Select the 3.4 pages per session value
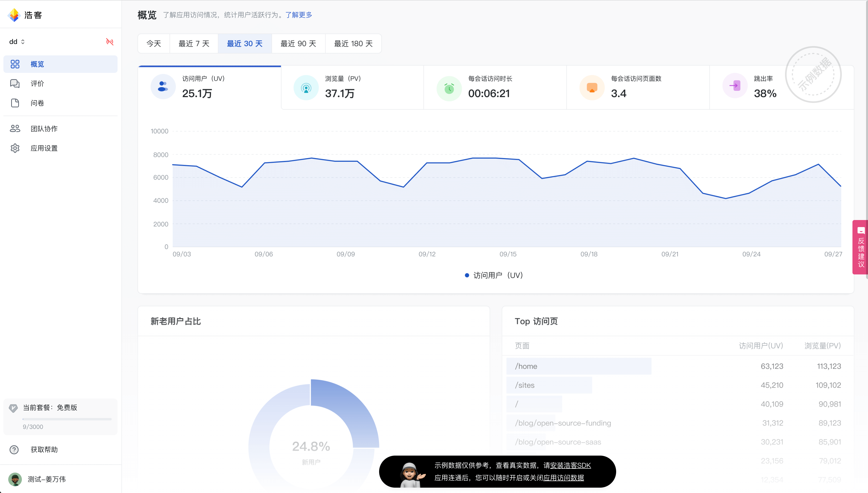The width and height of the screenshot is (868, 493). point(619,93)
